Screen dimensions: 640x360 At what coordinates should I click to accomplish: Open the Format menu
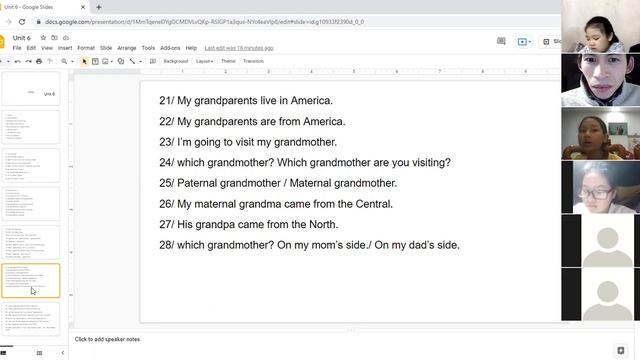click(86, 48)
